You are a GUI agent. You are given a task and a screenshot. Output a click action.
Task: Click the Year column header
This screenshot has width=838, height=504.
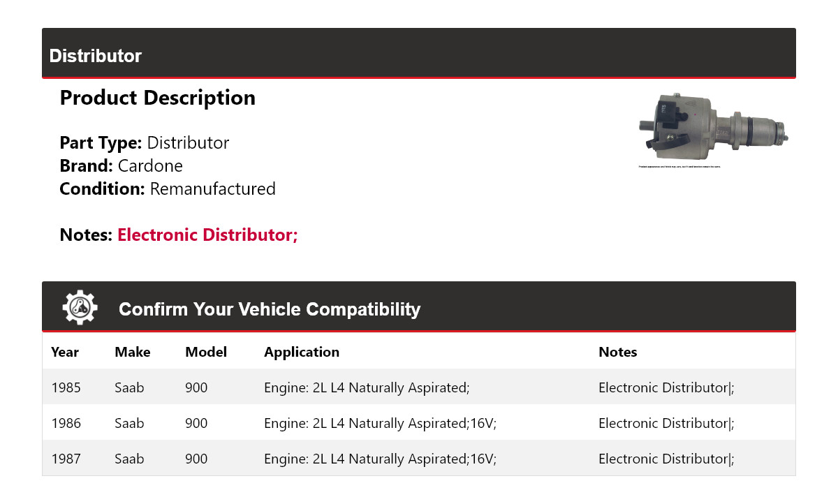(65, 352)
